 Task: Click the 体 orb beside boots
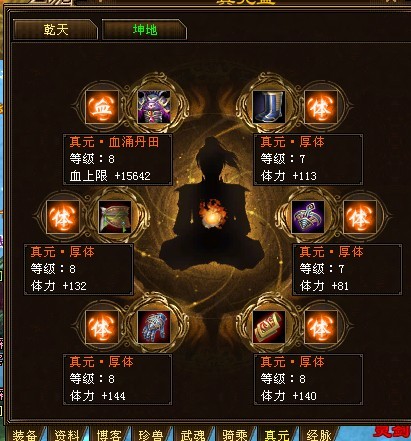[321, 107]
